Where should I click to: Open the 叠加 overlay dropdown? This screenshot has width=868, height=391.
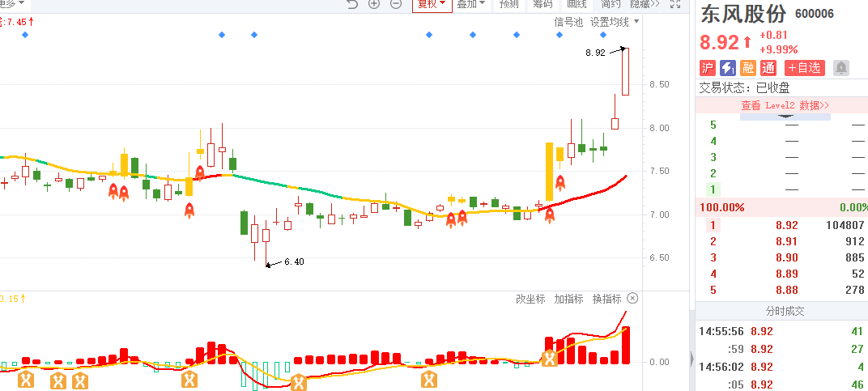tap(470, 4)
